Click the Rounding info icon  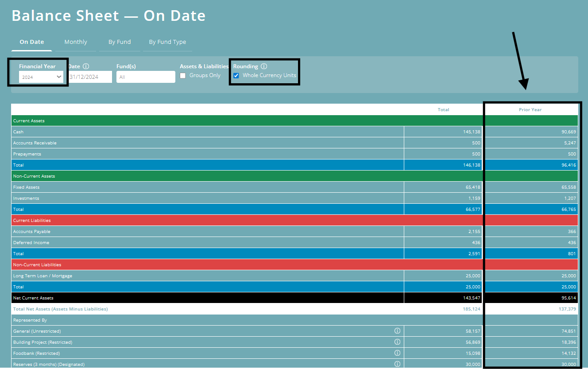point(263,66)
